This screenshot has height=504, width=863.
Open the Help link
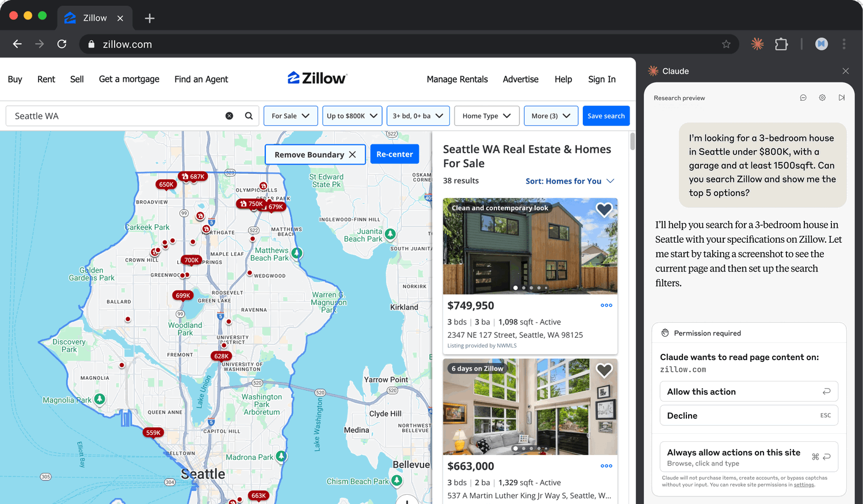[x=563, y=79]
